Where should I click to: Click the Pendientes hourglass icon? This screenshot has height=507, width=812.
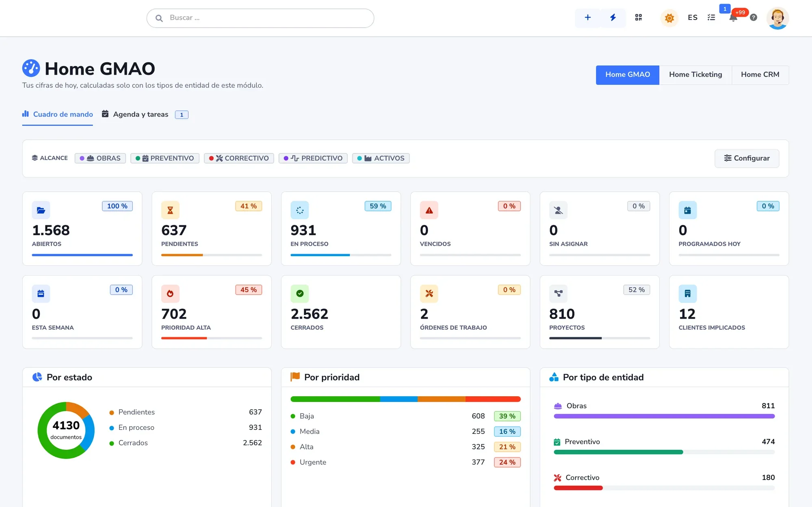pyautogui.click(x=170, y=210)
